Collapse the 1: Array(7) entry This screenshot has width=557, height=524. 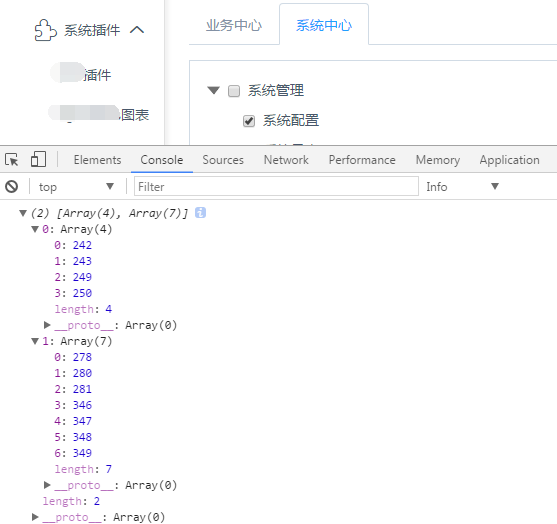(x=35, y=341)
